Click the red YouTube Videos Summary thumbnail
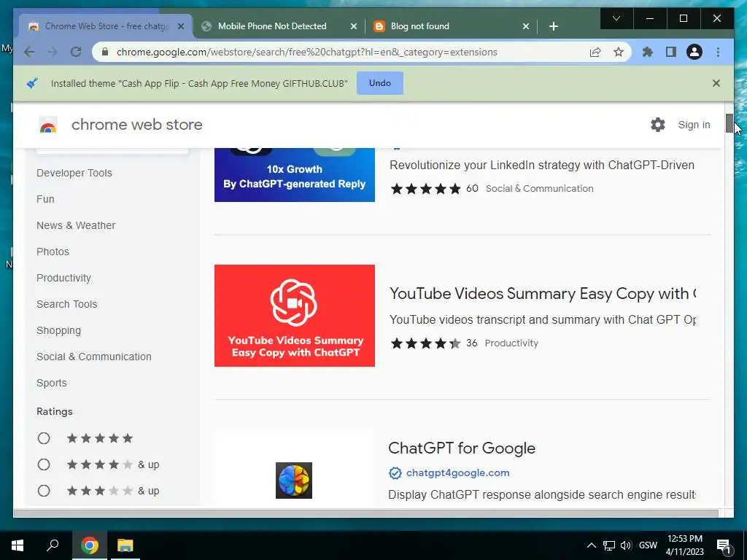747x560 pixels. (x=295, y=316)
